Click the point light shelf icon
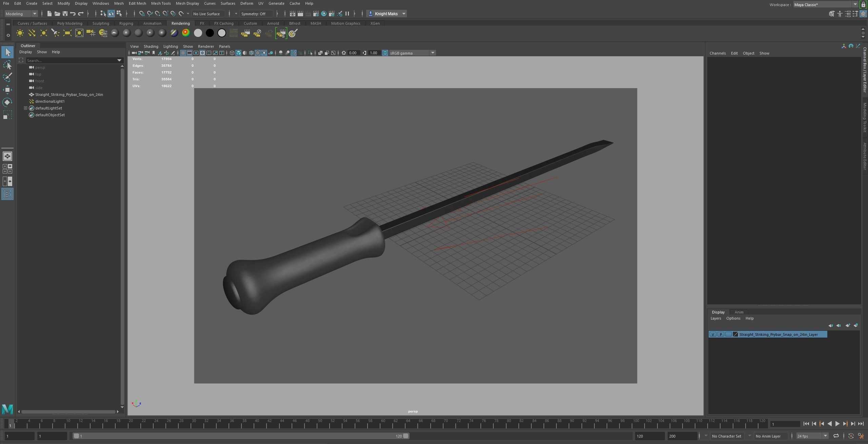Viewport: 868px width, 444px height. pos(43,33)
